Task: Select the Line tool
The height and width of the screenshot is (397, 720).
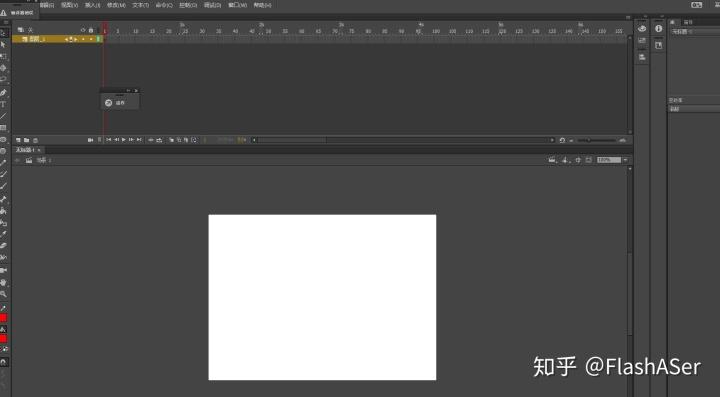Action: 3,116
